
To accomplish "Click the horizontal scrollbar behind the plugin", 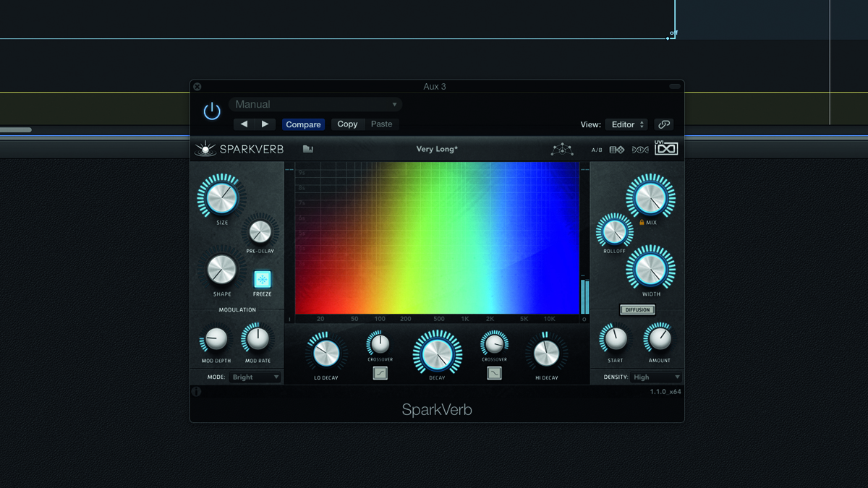I will (x=15, y=130).
